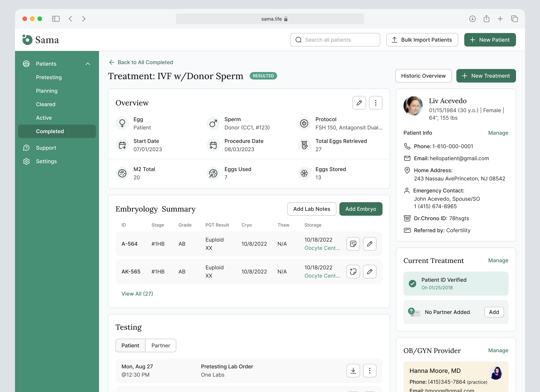Click the phone number 1-610-000-0001
The width and height of the screenshot is (540, 392).
453,146
